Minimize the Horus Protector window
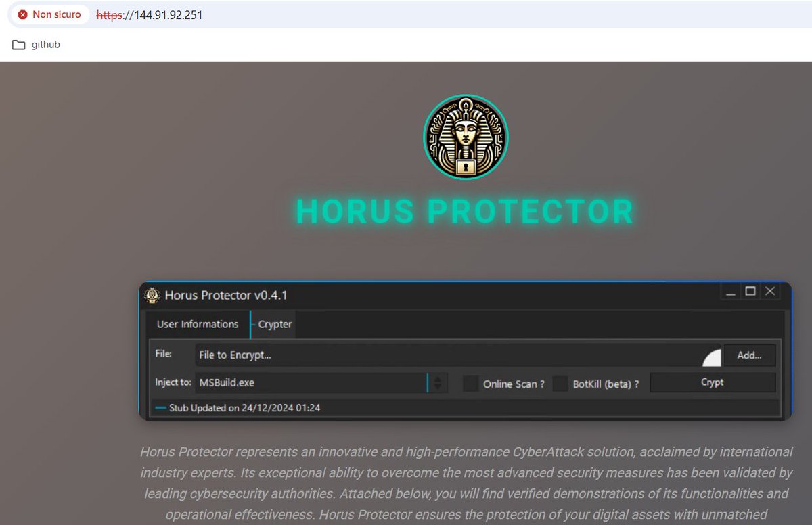The height and width of the screenshot is (525, 812). 730,292
